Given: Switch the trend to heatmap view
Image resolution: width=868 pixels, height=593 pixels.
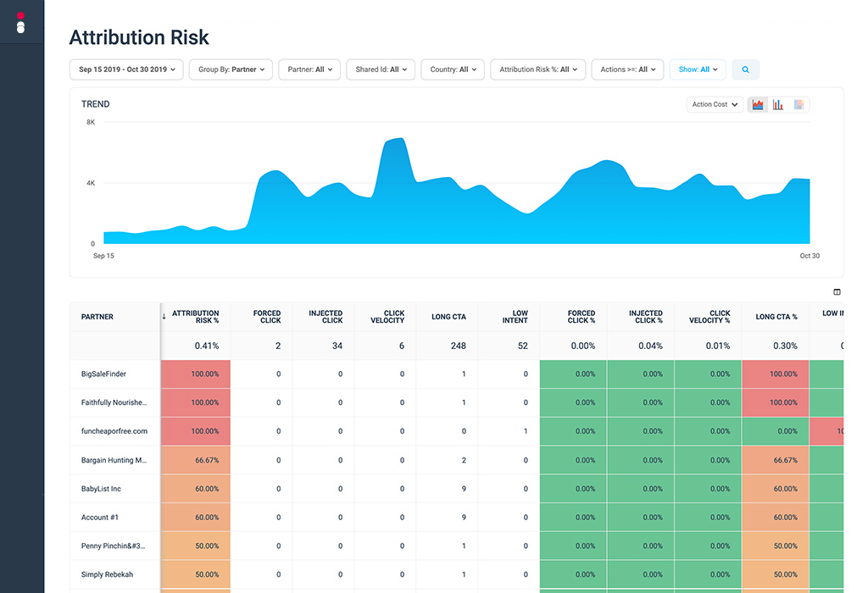Looking at the screenshot, I should [798, 105].
